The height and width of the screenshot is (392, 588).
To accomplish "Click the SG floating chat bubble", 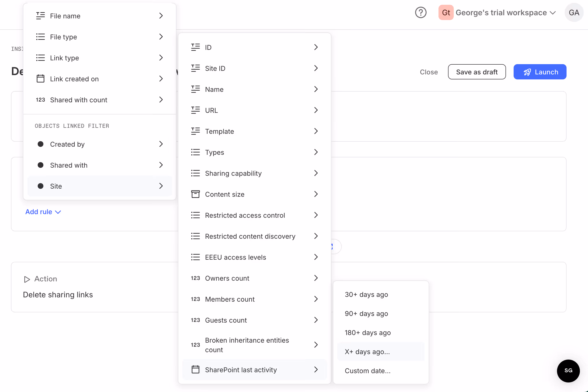I will 568,371.
